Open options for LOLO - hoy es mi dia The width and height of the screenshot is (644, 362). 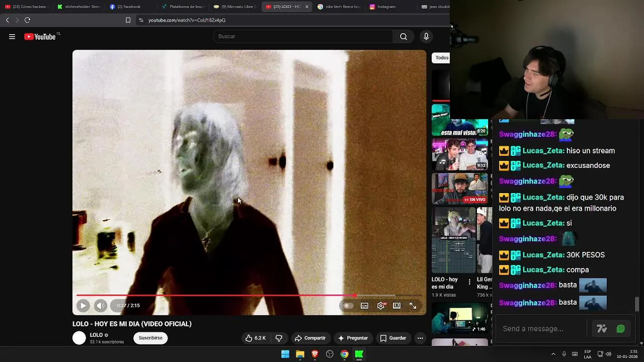pos(469,282)
